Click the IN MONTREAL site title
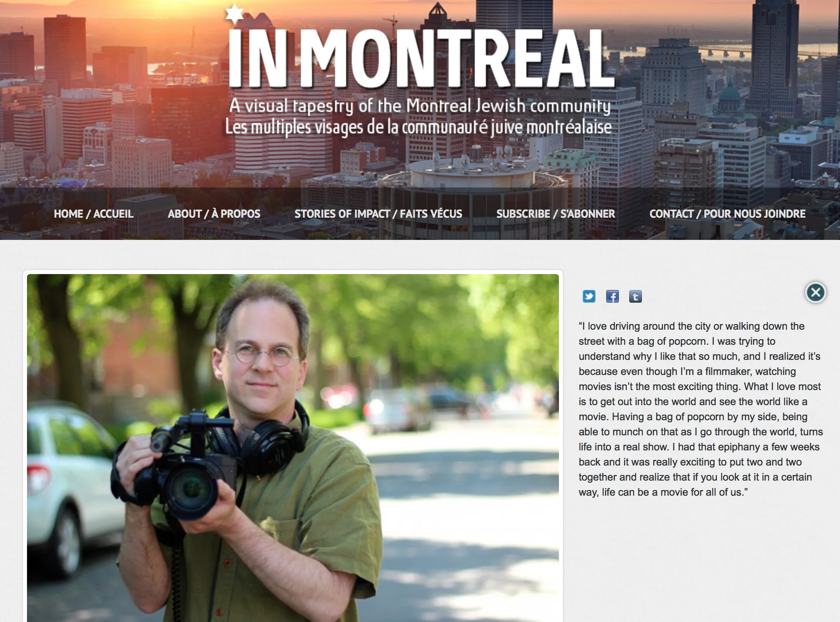 coord(421,58)
